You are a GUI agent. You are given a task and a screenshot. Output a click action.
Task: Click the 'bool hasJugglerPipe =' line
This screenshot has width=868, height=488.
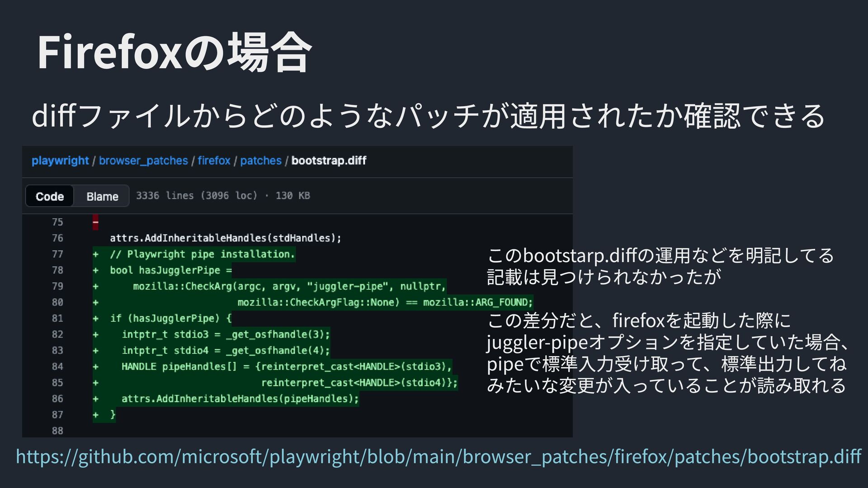point(171,270)
